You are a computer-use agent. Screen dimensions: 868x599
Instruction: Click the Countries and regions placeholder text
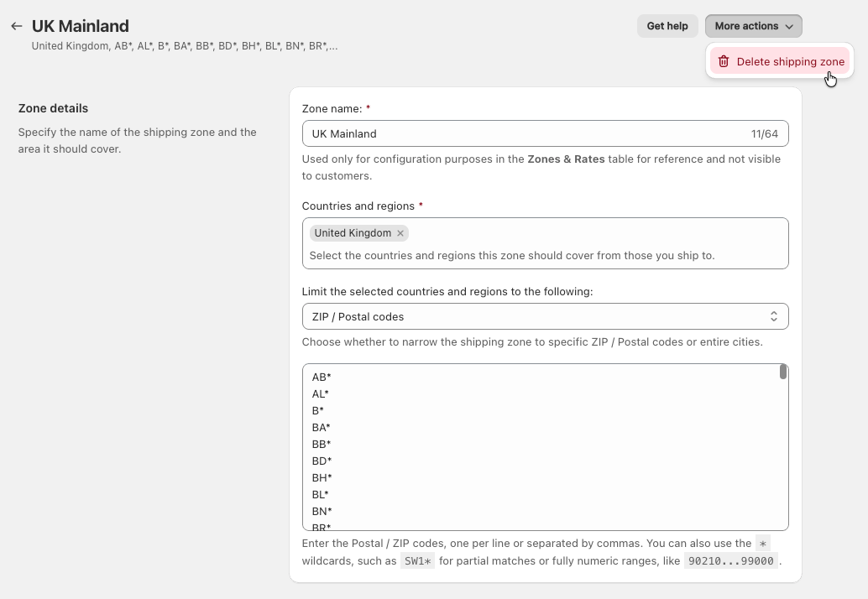coord(512,255)
